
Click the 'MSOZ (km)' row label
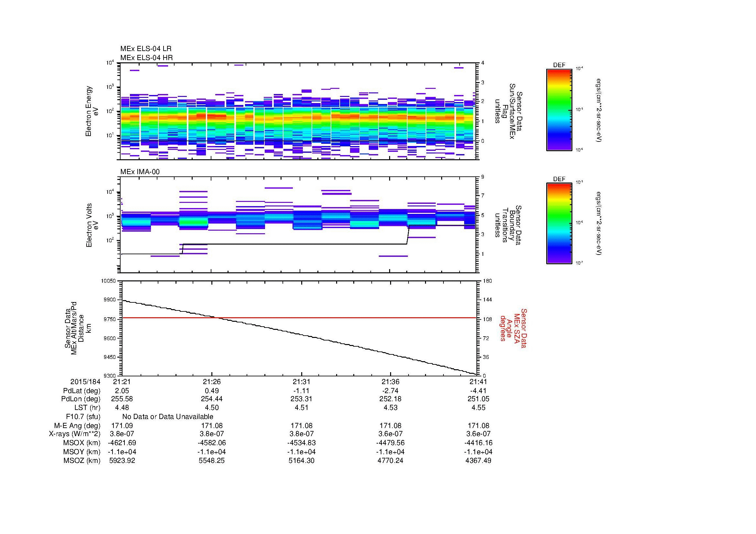82,461
